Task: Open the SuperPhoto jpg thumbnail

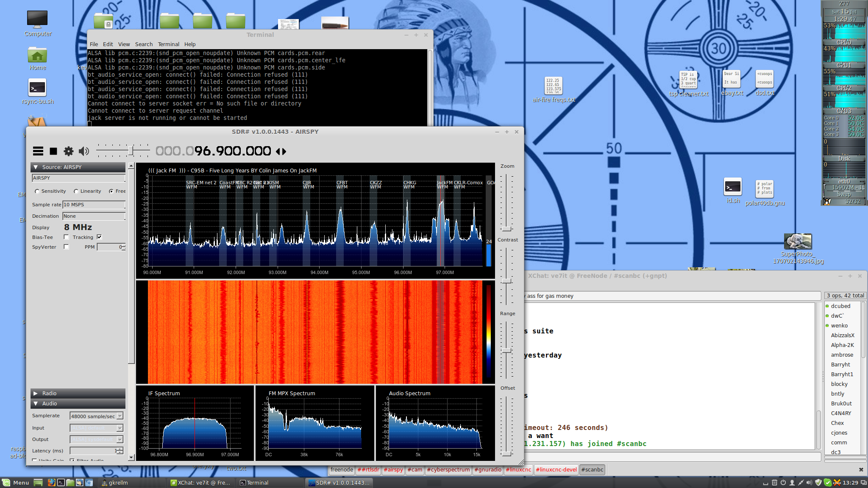Action: point(798,249)
